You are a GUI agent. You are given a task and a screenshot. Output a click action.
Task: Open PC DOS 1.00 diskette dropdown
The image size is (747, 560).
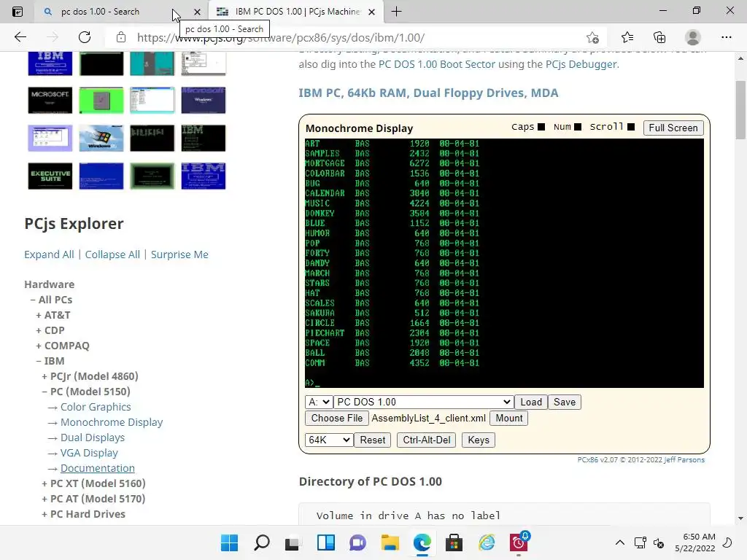coord(424,402)
